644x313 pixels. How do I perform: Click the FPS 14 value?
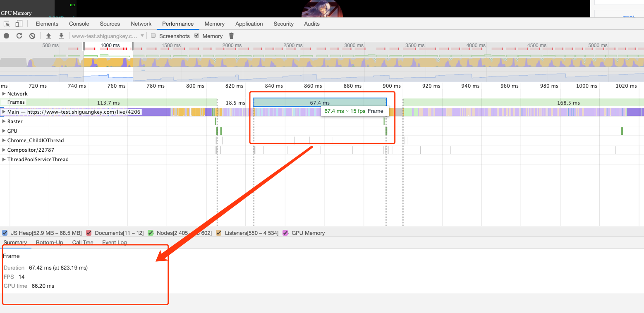(22, 277)
